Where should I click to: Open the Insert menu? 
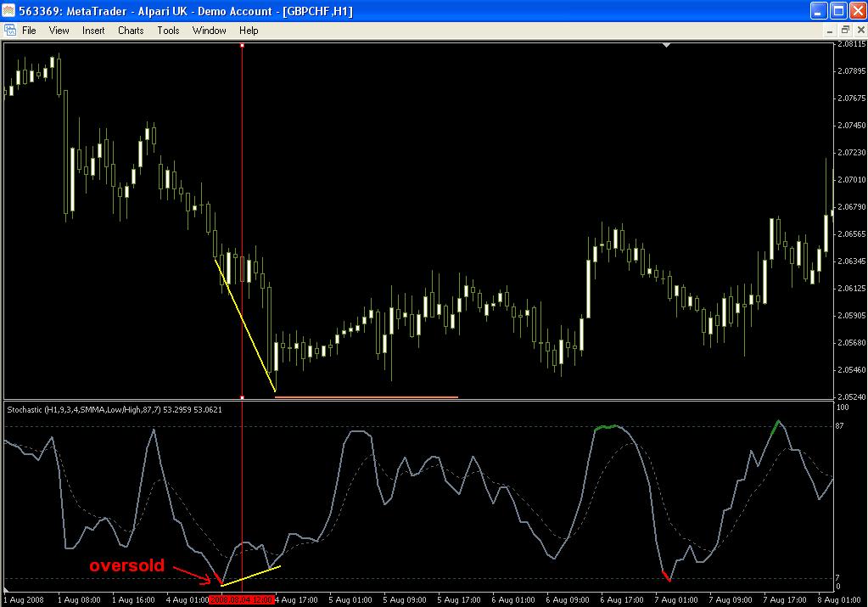[x=93, y=30]
